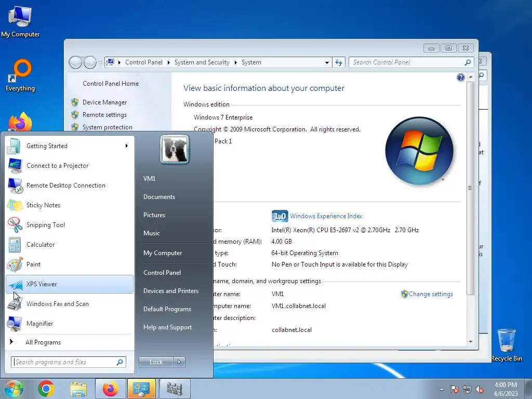Open the Paint palette icon
This screenshot has width=532, height=399.
click(x=15, y=264)
